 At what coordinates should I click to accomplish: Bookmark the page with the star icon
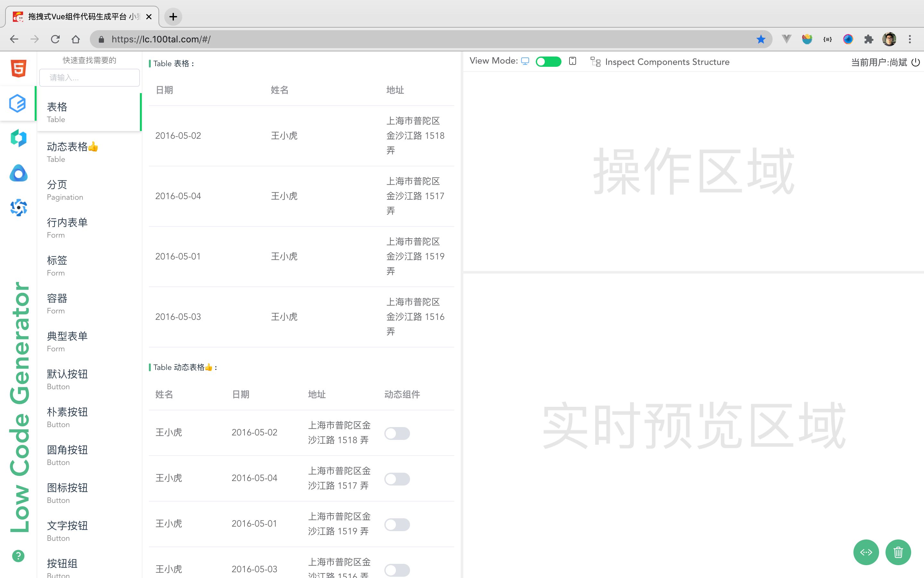tap(761, 39)
